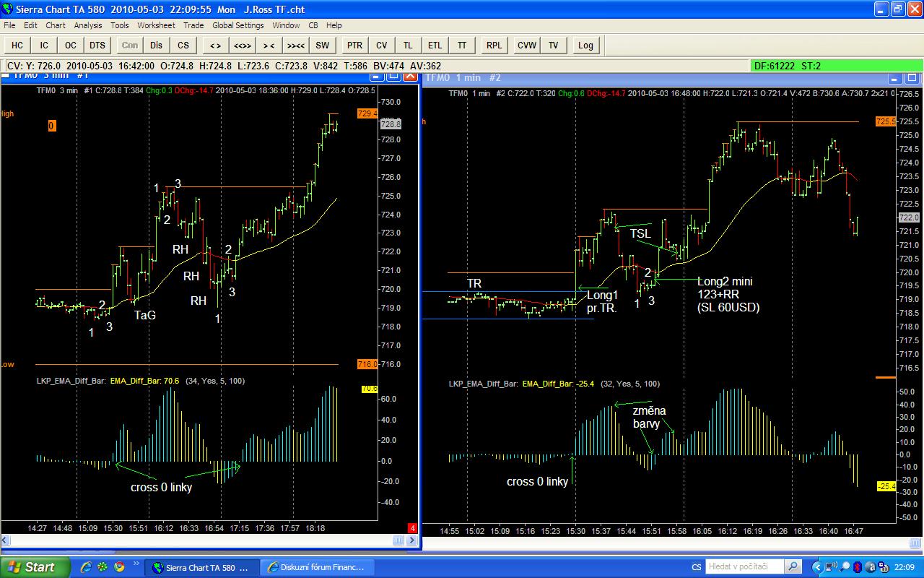Open the Chart menu
The image size is (924, 578).
pyautogui.click(x=56, y=25)
